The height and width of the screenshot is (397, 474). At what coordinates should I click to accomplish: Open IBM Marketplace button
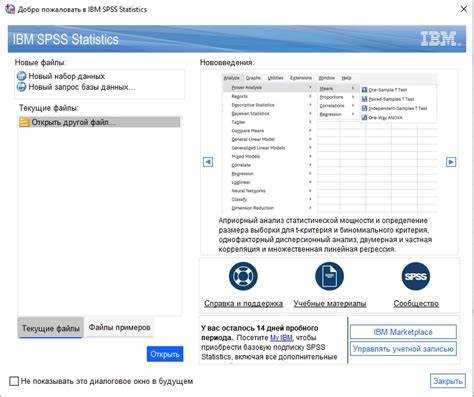click(x=403, y=332)
